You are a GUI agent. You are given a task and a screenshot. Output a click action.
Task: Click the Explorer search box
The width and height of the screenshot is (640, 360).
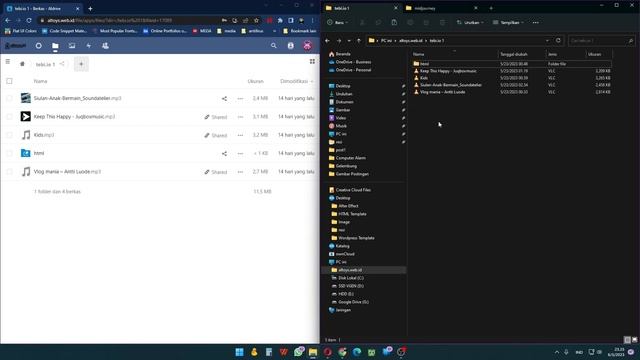(601, 40)
